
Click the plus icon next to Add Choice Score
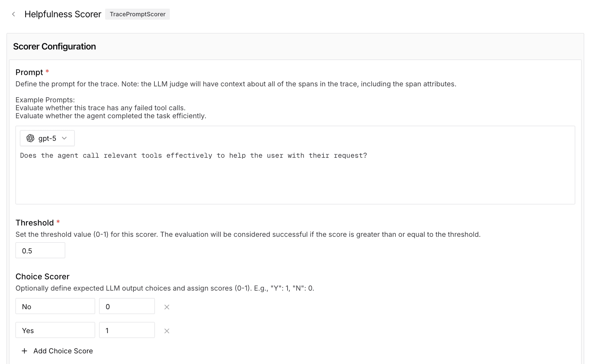[x=24, y=351]
